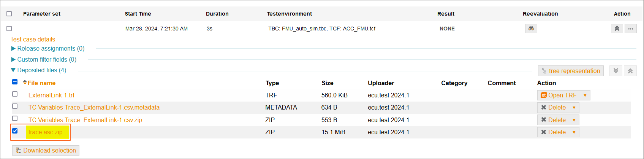Delete the csv.metadata file
Screen dimensions: 644x159
coord(553,107)
